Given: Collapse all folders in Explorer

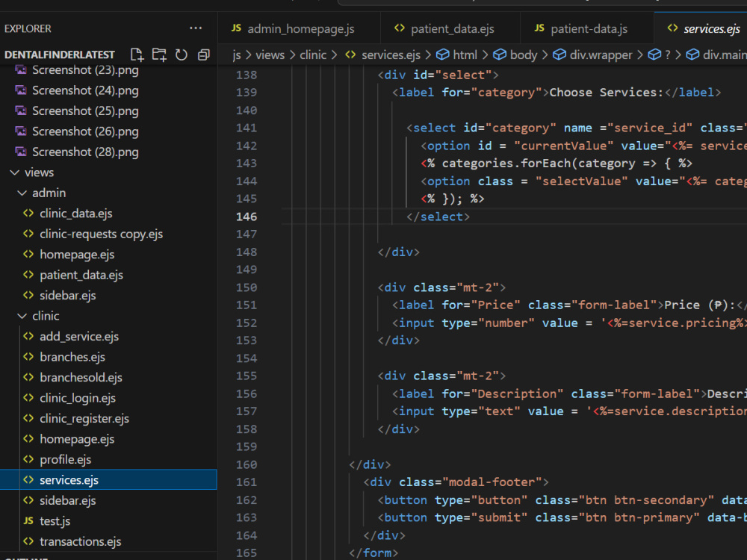Looking at the screenshot, I should coord(203,55).
